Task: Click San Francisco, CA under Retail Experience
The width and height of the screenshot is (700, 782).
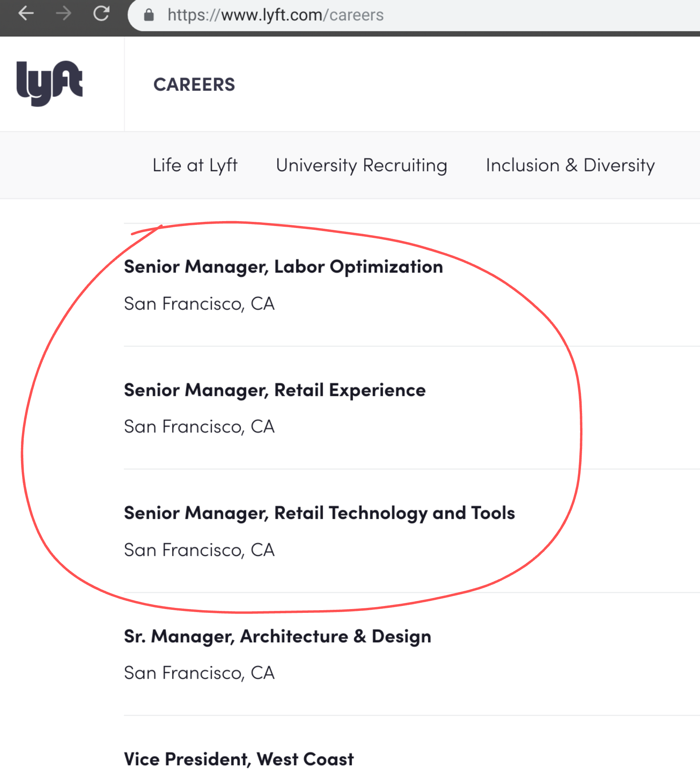Action: pos(199,427)
